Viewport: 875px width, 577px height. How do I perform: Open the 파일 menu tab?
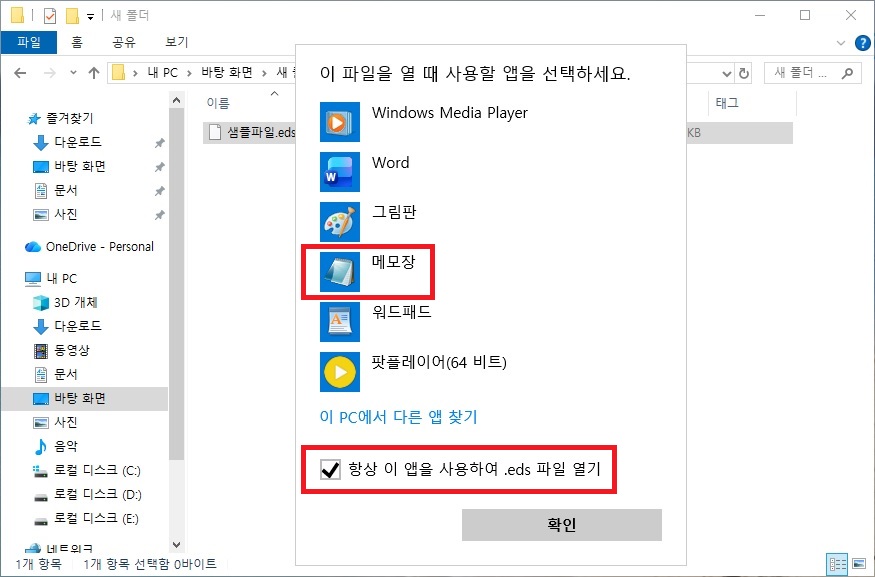(29, 42)
